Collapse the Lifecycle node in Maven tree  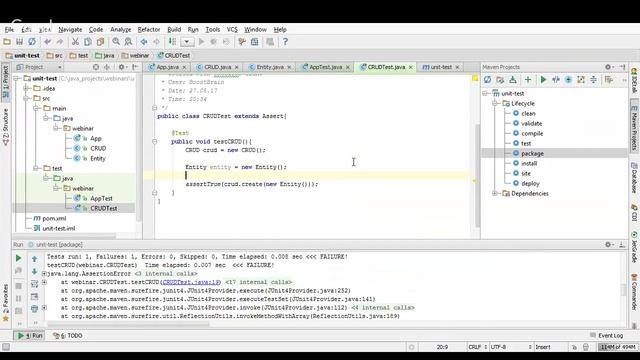click(495, 103)
